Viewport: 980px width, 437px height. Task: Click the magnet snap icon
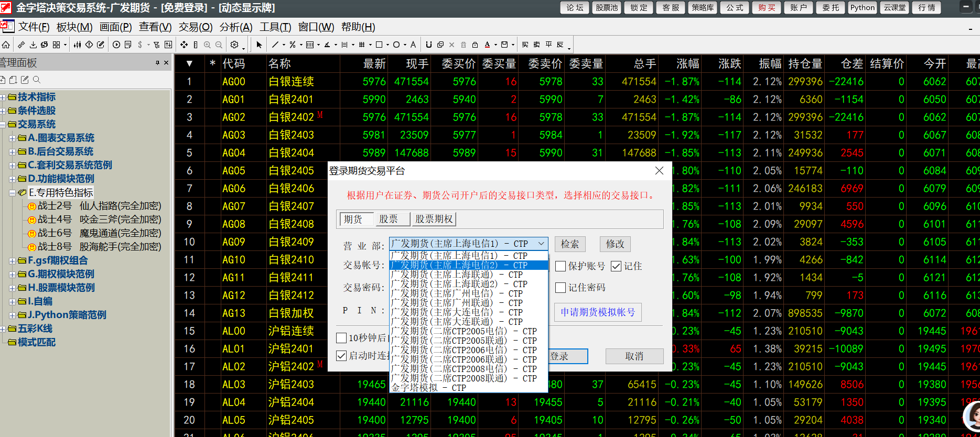(x=428, y=45)
